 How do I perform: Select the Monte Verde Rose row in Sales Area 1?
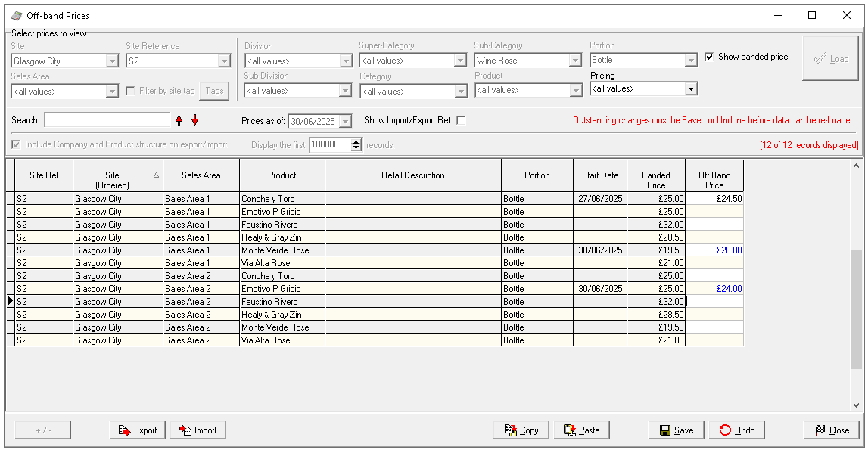tap(282, 250)
